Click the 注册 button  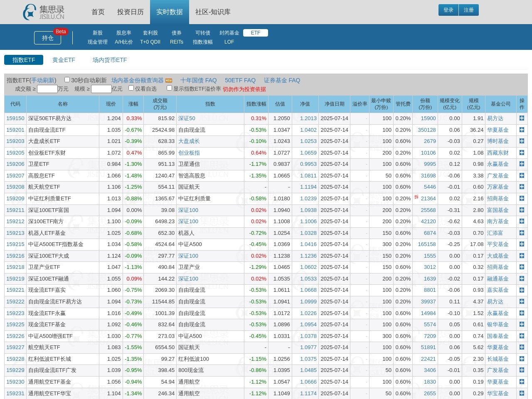tap(469, 10)
